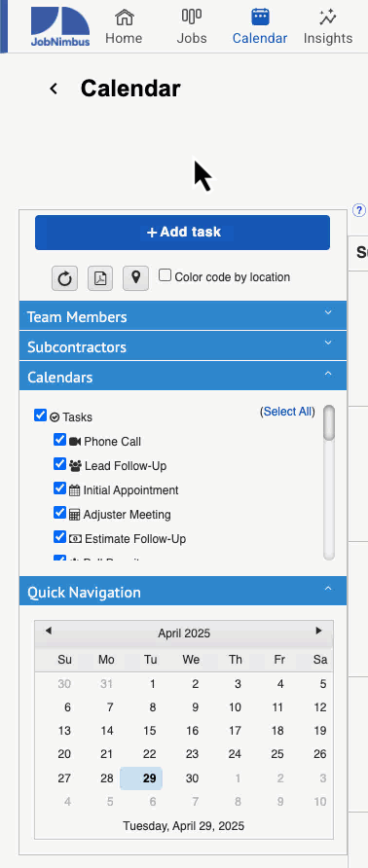Image resolution: width=368 pixels, height=868 pixels.
Task: Expand the Subcontractors section
Action: pyautogui.click(x=183, y=346)
